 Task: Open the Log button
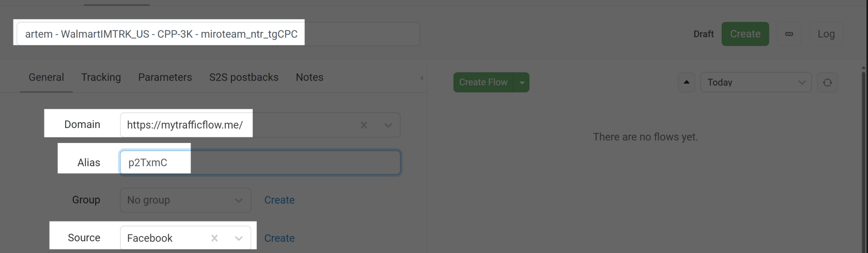[826, 34]
